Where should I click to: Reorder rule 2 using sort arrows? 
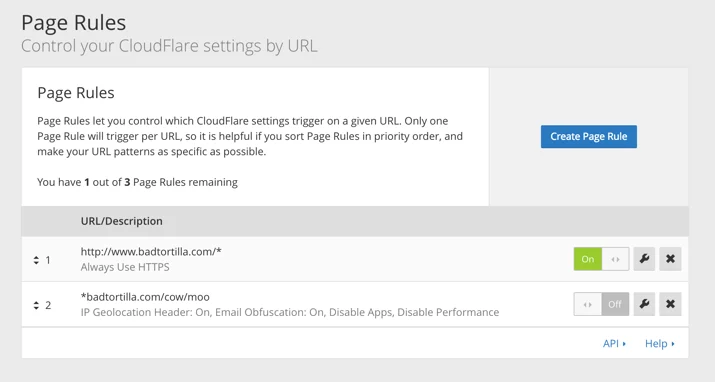(x=36, y=305)
